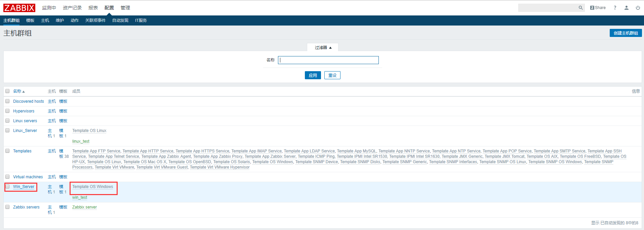Open the win_test host link

[80, 197]
